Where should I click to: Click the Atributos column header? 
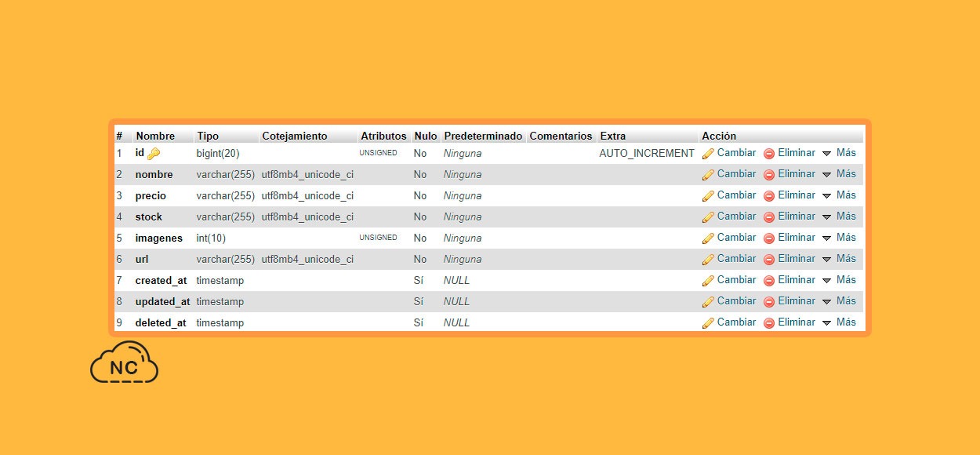pyautogui.click(x=383, y=136)
